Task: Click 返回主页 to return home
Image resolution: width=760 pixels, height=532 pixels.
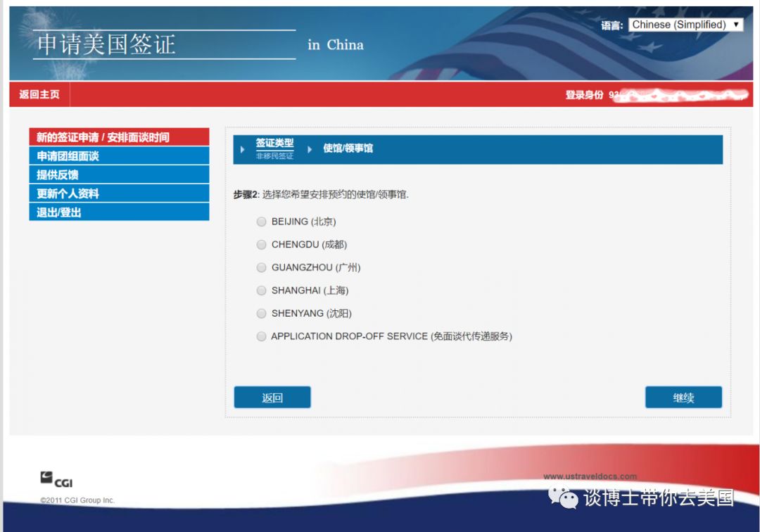Action: [x=39, y=95]
